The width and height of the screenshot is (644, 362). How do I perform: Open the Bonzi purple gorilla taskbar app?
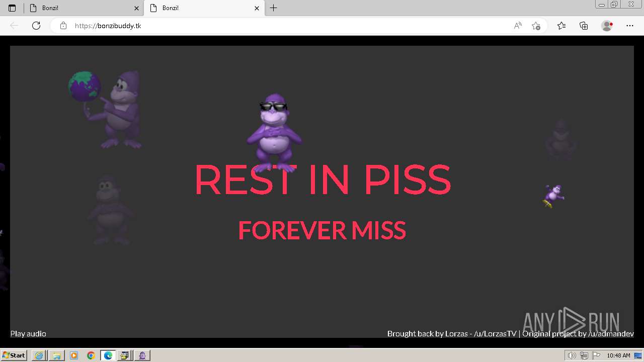pos(142,355)
